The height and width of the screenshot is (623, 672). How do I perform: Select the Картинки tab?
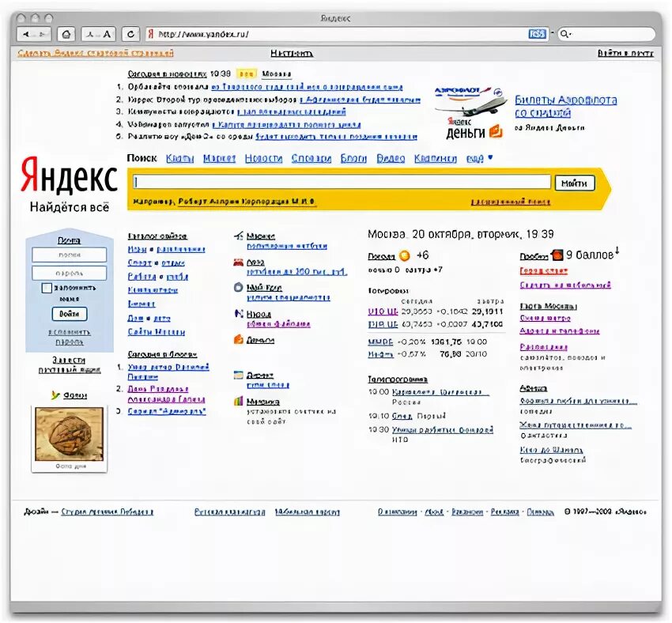(x=435, y=159)
